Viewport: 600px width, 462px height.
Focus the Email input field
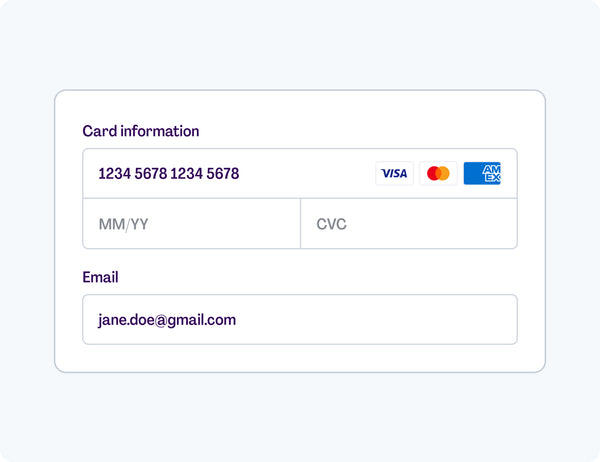point(299,320)
